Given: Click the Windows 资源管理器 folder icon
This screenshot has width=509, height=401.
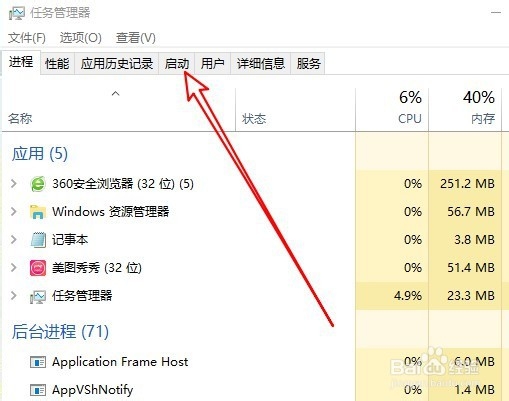Looking at the screenshot, I should (38, 212).
